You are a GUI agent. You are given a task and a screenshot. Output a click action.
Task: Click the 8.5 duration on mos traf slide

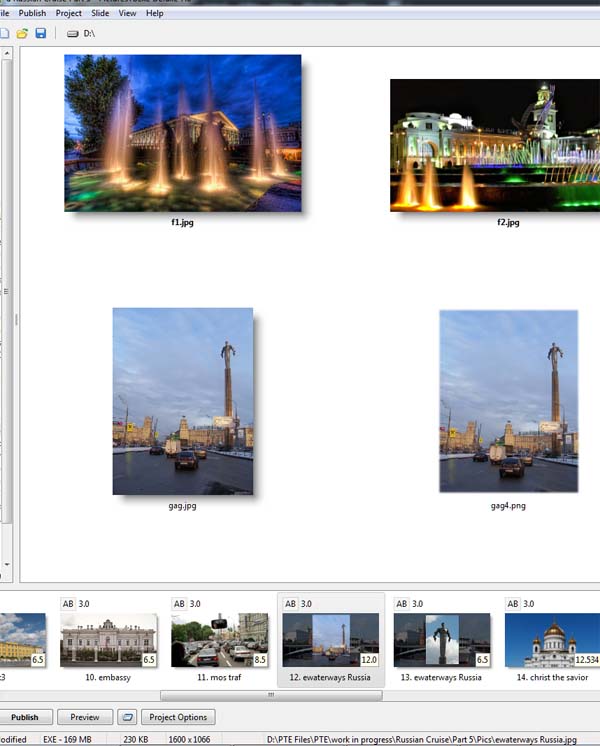coord(260,659)
